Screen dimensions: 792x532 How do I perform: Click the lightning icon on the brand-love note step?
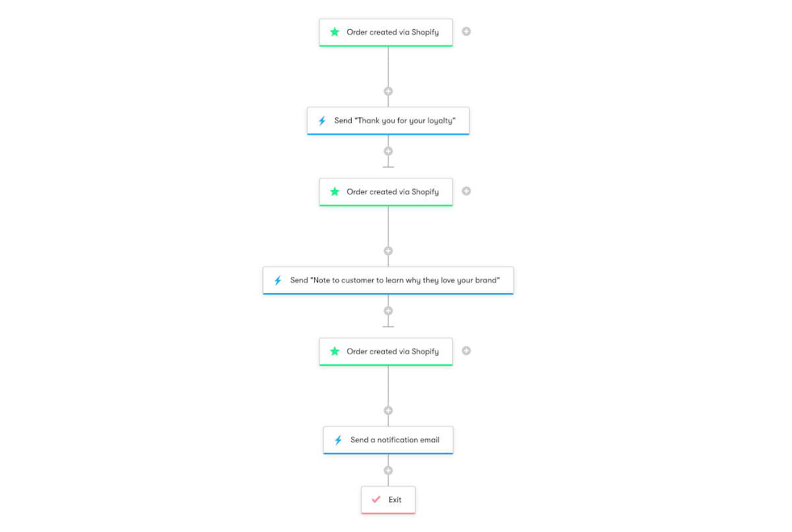tap(277, 280)
